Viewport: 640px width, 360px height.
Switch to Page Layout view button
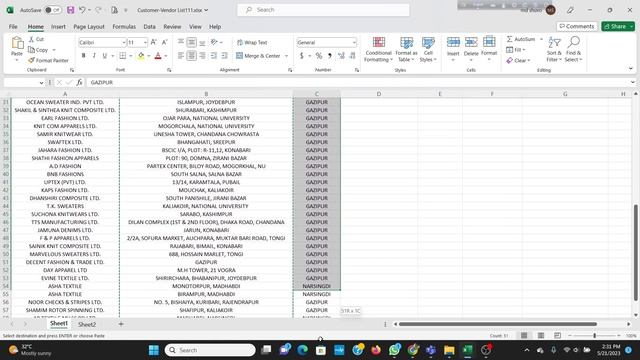[x=541, y=336]
